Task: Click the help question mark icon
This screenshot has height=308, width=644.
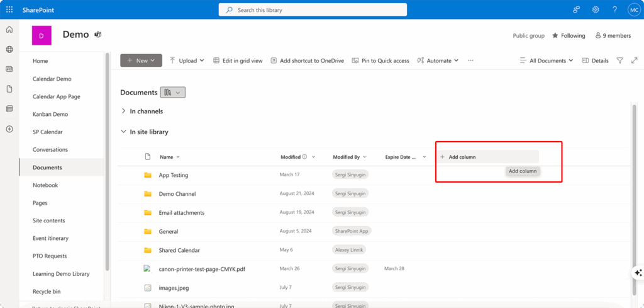Action: pos(614,10)
